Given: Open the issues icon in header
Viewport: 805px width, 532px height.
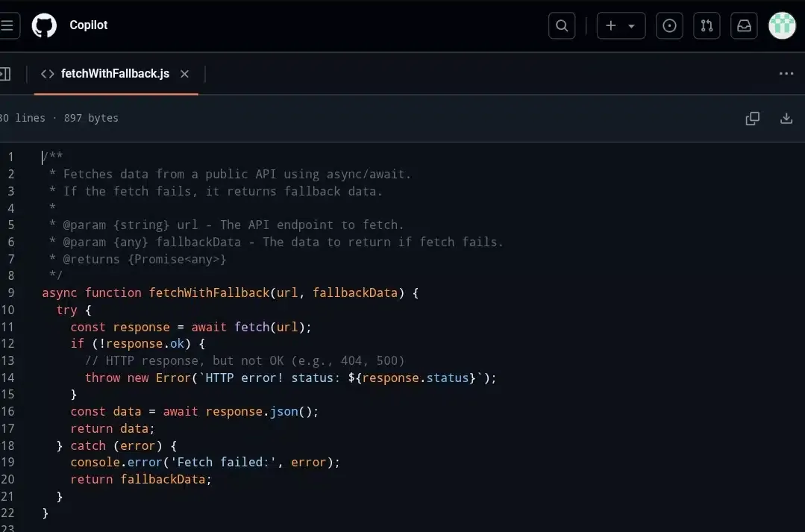Looking at the screenshot, I should click(669, 25).
